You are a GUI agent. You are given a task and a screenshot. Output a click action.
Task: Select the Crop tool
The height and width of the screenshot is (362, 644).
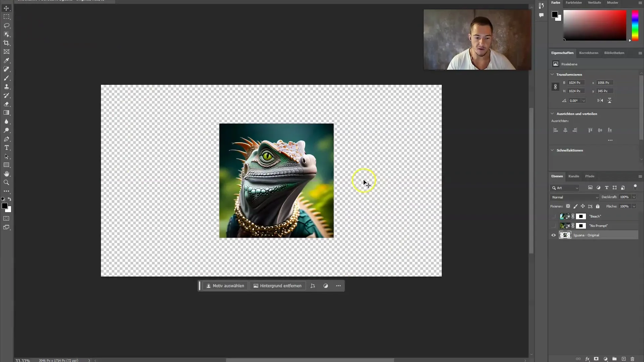[6, 43]
